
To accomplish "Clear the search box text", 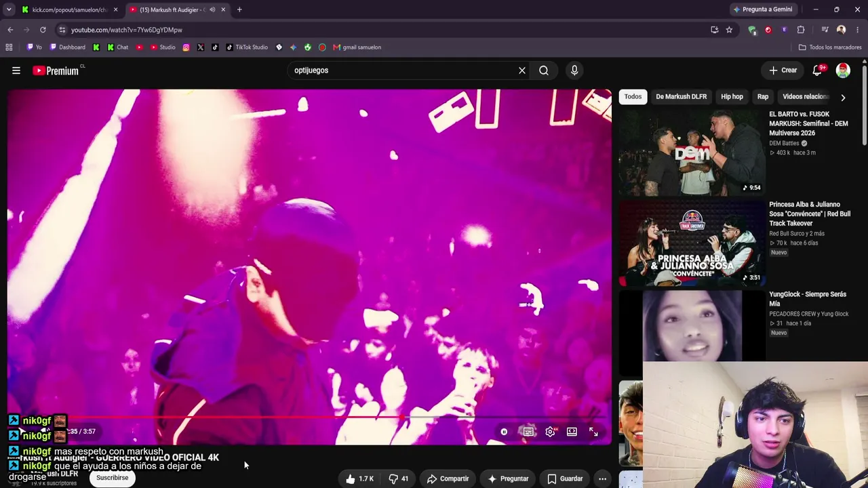I will pyautogui.click(x=522, y=70).
